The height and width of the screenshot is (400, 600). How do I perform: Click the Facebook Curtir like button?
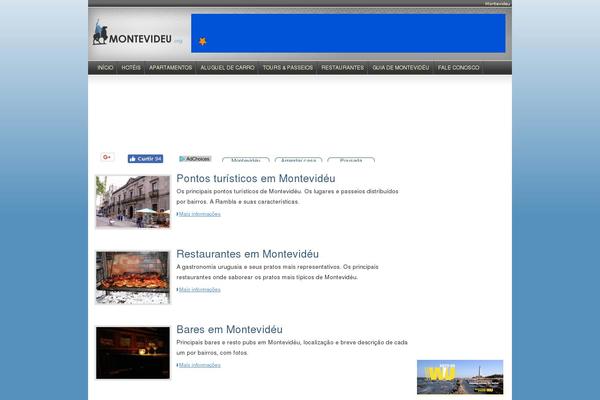click(145, 158)
